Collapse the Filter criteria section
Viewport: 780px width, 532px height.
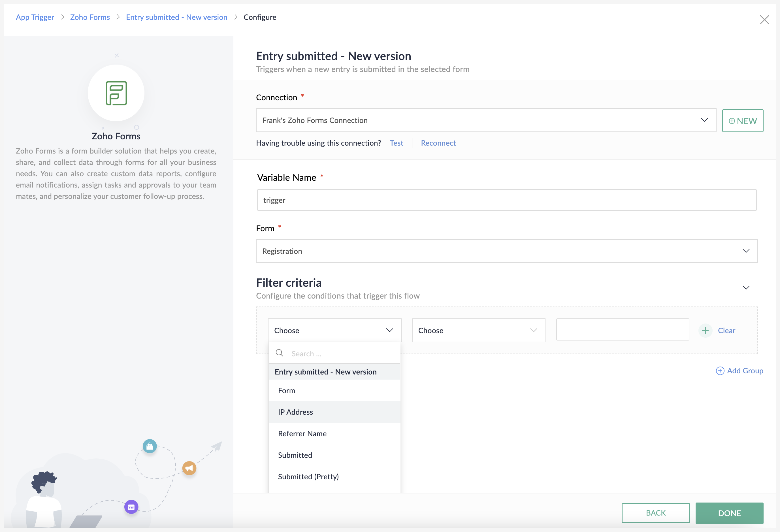746,288
